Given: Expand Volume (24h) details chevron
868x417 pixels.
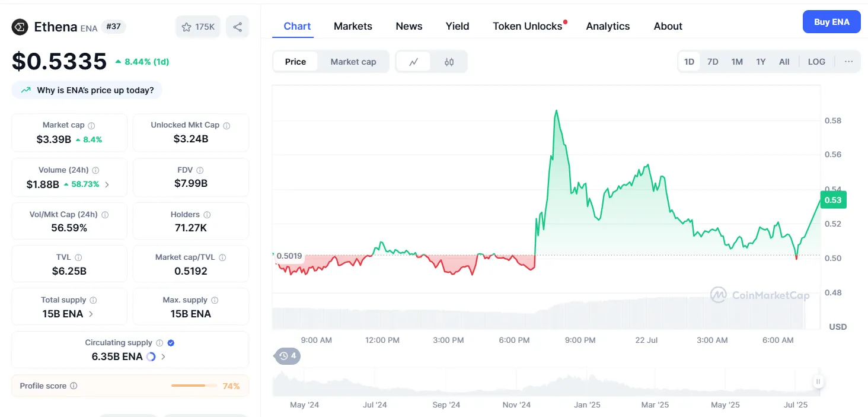Looking at the screenshot, I should point(107,184).
